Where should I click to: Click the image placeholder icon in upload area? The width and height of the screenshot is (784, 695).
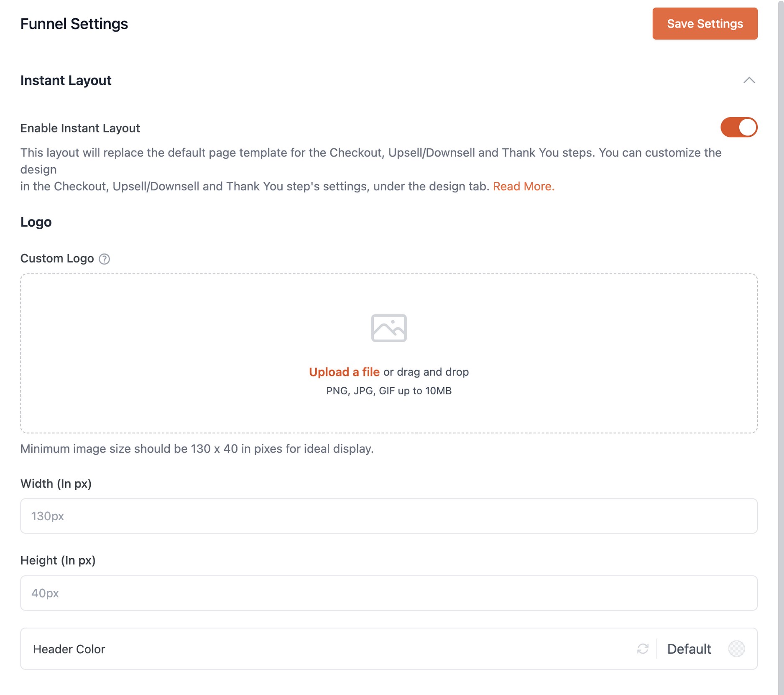coord(389,328)
